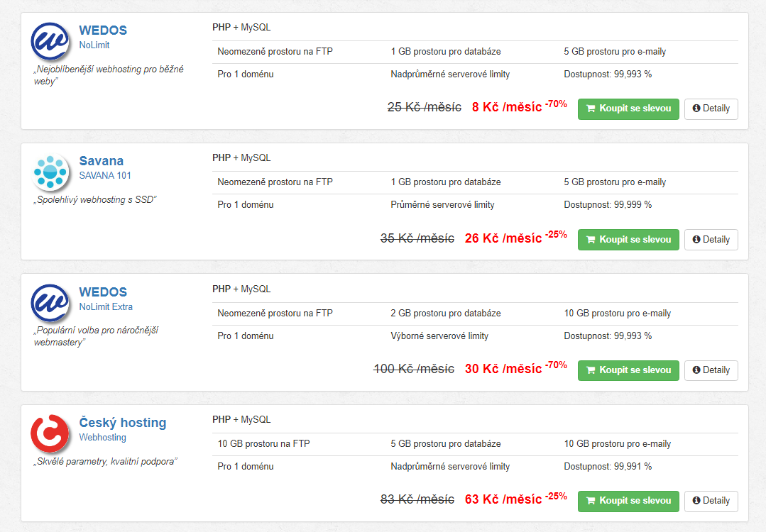Click the Savana logo icon
This screenshot has width=766, height=532.
[x=50, y=172]
